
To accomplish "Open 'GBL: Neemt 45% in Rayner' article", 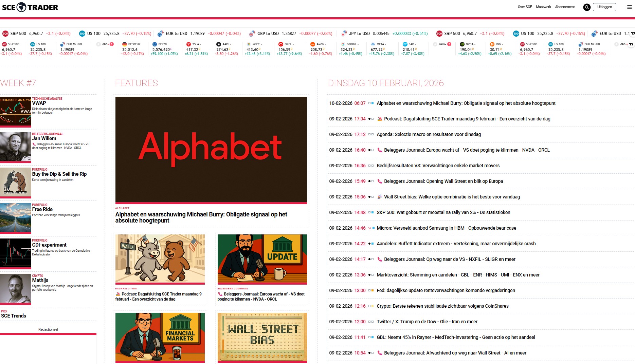I will [x=456, y=337].
